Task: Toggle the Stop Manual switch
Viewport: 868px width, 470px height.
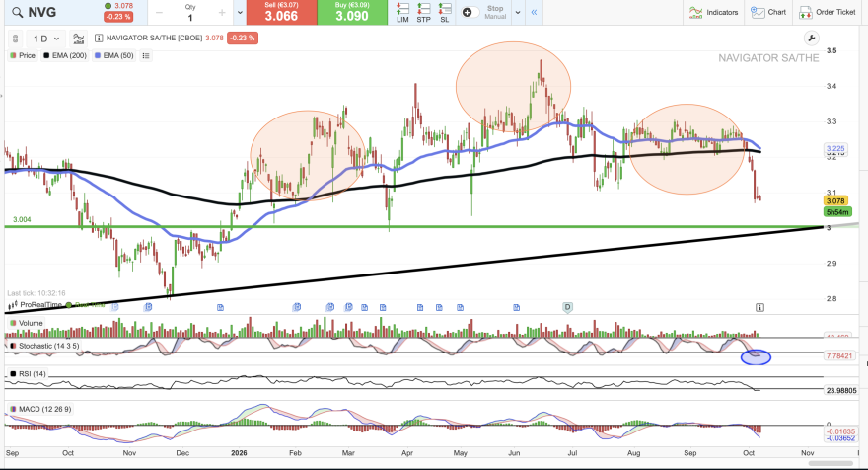Action: [470, 12]
